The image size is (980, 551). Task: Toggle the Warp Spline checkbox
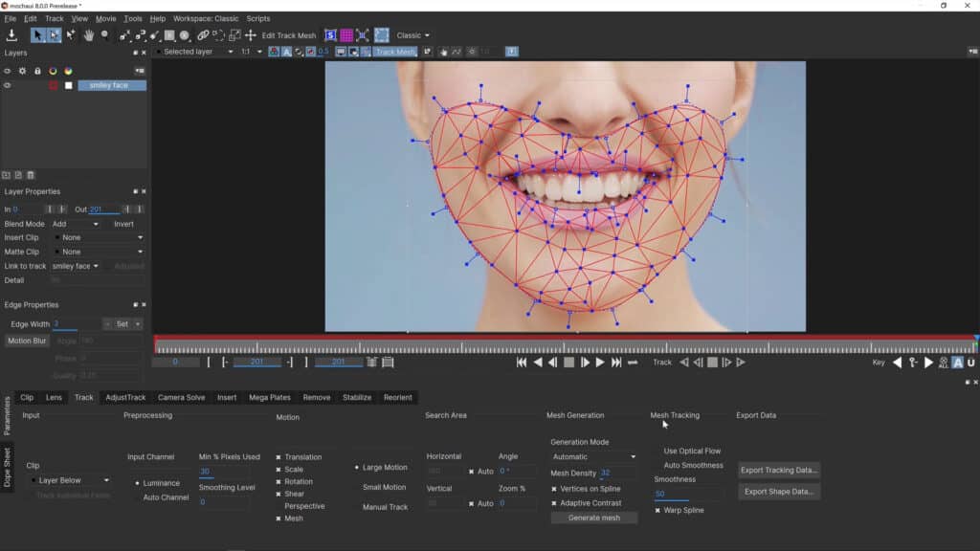pyautogui.click(x=657, y=511)
